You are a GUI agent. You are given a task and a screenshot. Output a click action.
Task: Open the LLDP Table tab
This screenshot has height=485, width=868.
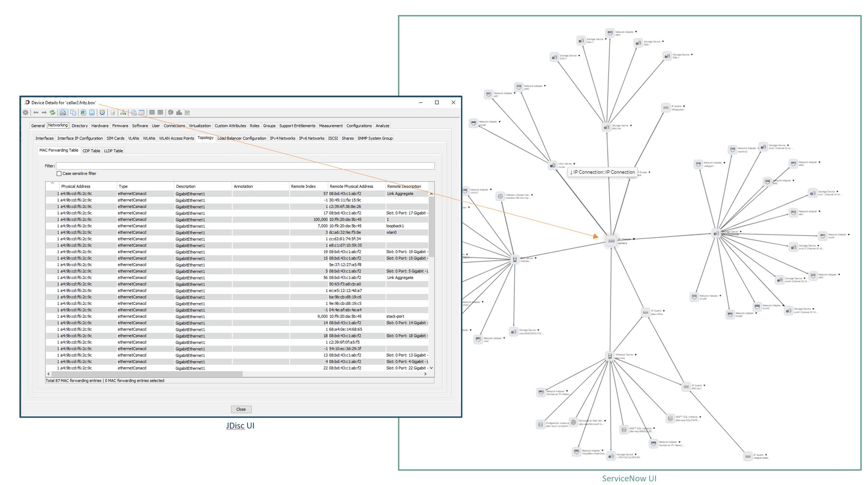pos(113,151)
